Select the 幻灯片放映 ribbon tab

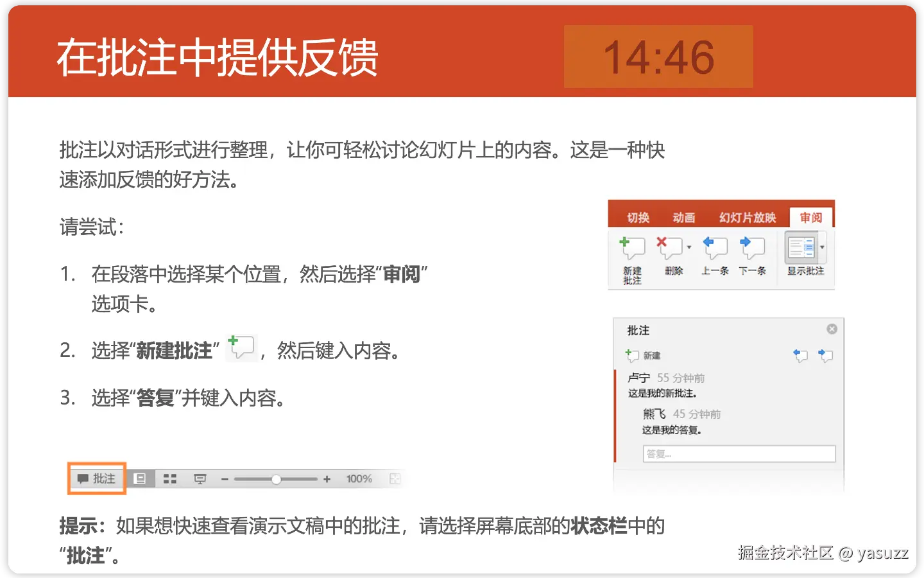click(x=748, y=218)
